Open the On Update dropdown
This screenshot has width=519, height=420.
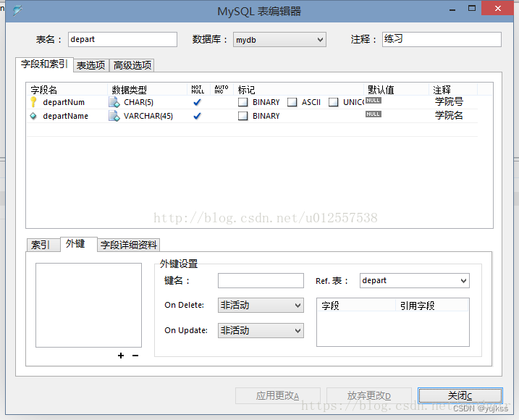coord(261,330)
